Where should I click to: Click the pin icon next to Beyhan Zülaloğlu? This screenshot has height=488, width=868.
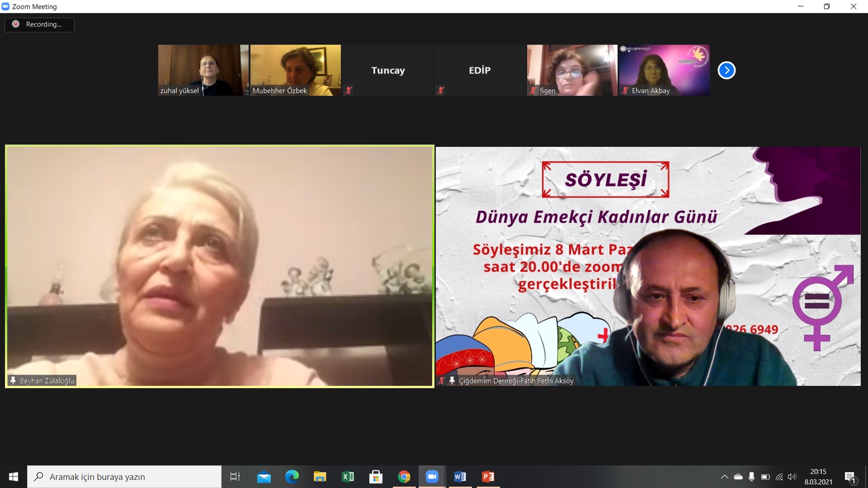[13, 381]
